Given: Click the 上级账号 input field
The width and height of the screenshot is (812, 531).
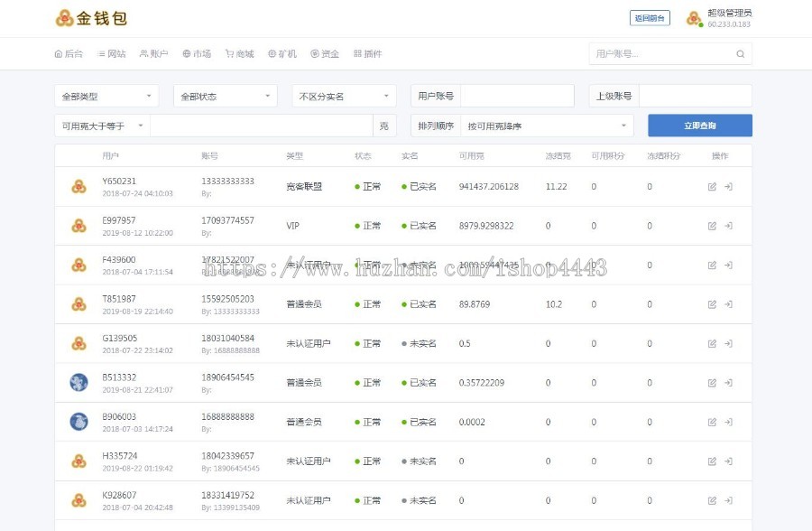Looking at the screenshot, I should click(695, 96).
